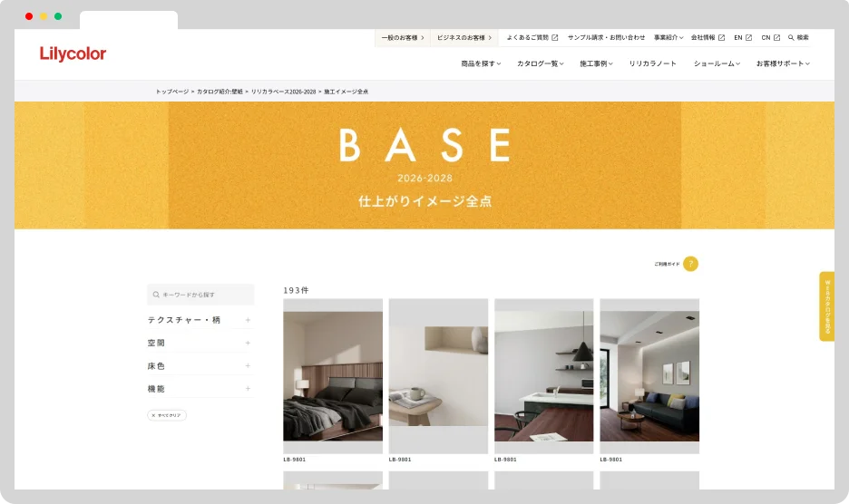Viewport: 849px width, 504px height.
Task: Click the すべてクリア button
Action: pos(167,415)
